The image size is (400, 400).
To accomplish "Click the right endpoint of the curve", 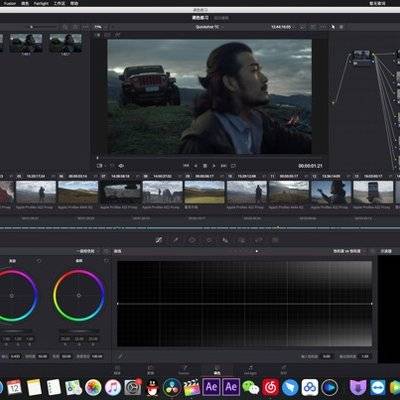I will point(372,304).
